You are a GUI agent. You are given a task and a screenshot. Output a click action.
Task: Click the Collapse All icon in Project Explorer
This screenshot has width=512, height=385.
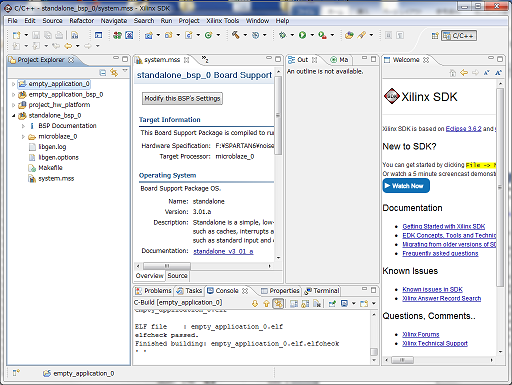(x=103, y=72)
